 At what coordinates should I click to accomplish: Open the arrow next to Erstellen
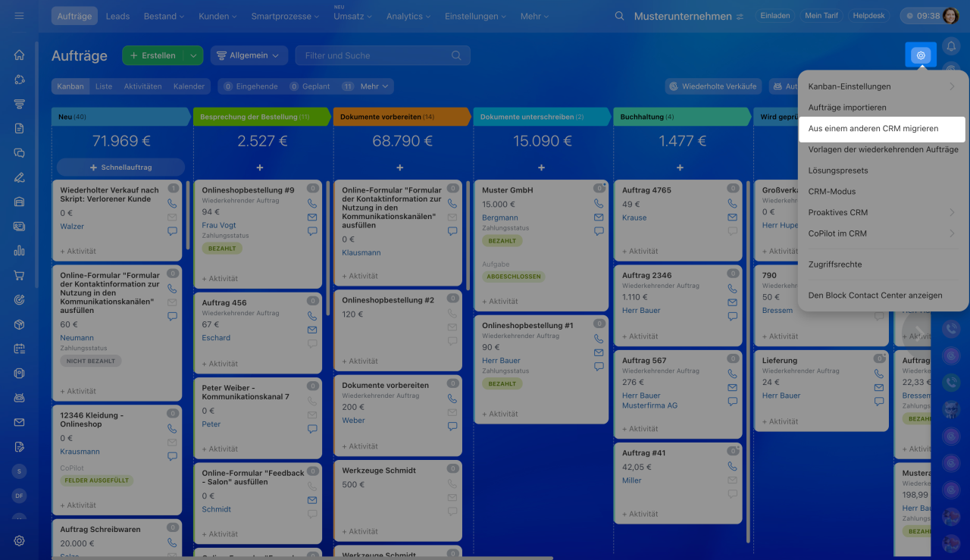[x=194, y=55]
